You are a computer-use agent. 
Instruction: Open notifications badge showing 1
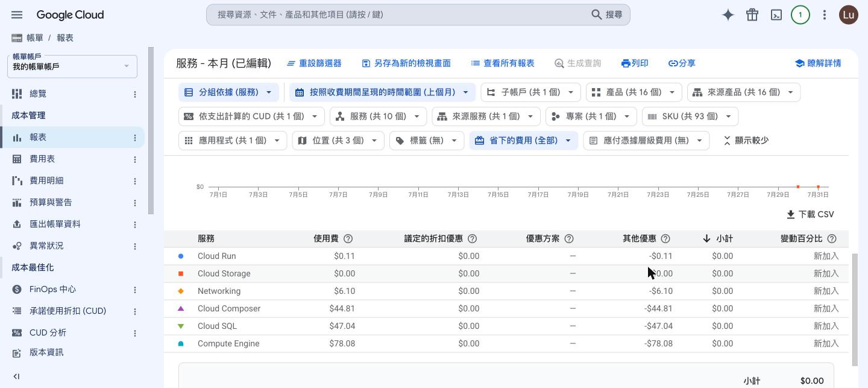800,15
